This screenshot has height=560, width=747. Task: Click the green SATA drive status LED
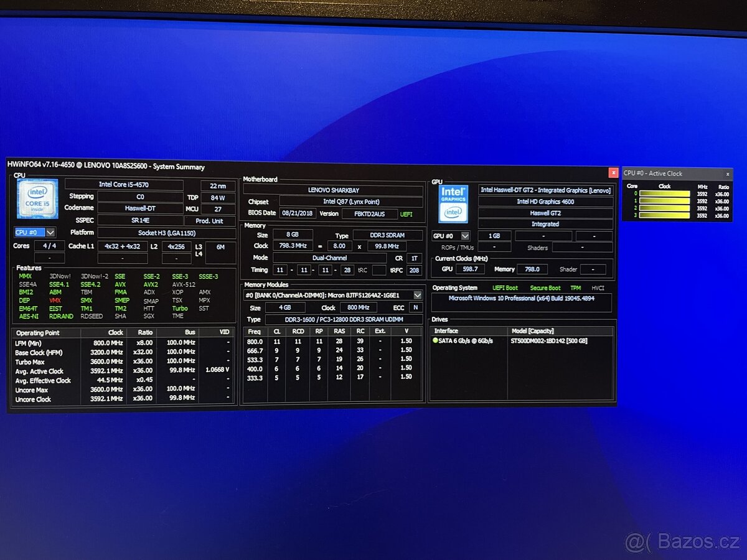tap(436, 340)
